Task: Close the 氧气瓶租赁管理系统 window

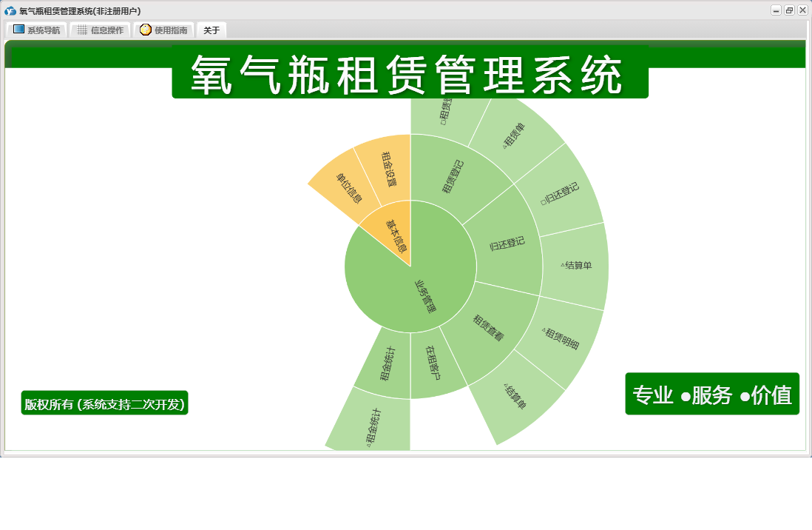Action: [802, 10]
